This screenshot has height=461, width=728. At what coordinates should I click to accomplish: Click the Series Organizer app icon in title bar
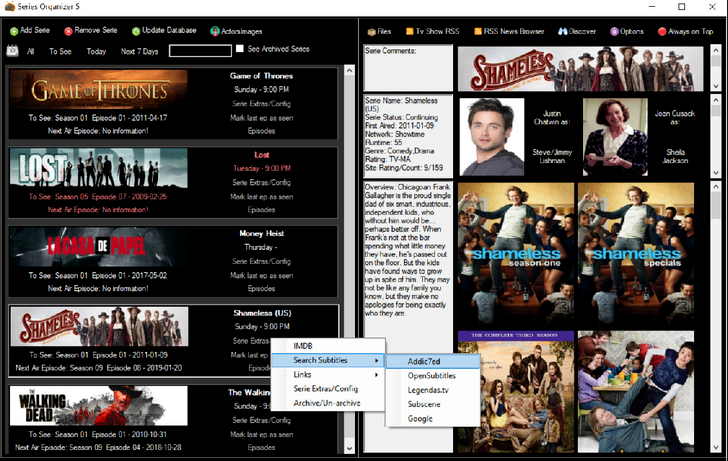[x=9, y=6]
